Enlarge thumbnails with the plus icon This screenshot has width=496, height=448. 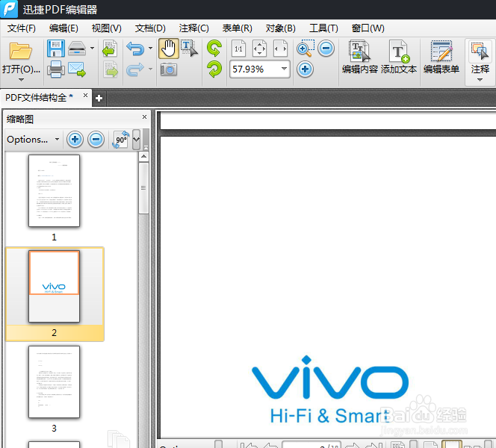[x=75, y=139]
